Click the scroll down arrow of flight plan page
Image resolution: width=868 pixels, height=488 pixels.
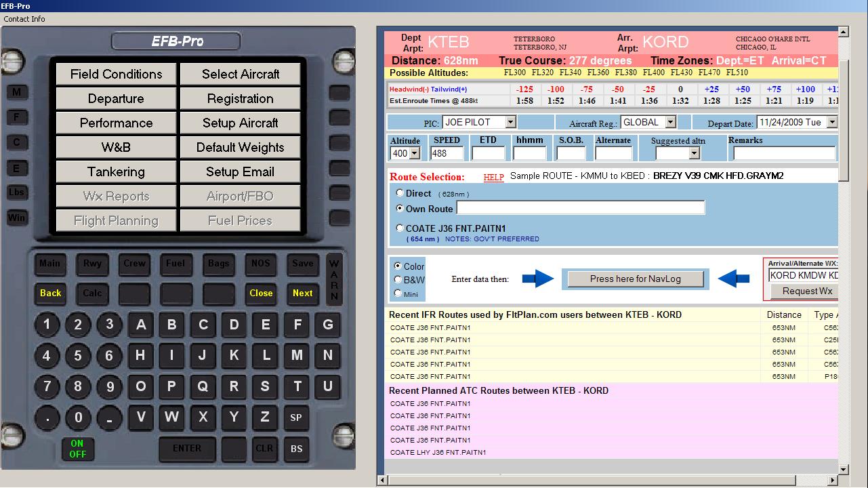point(844,470)
